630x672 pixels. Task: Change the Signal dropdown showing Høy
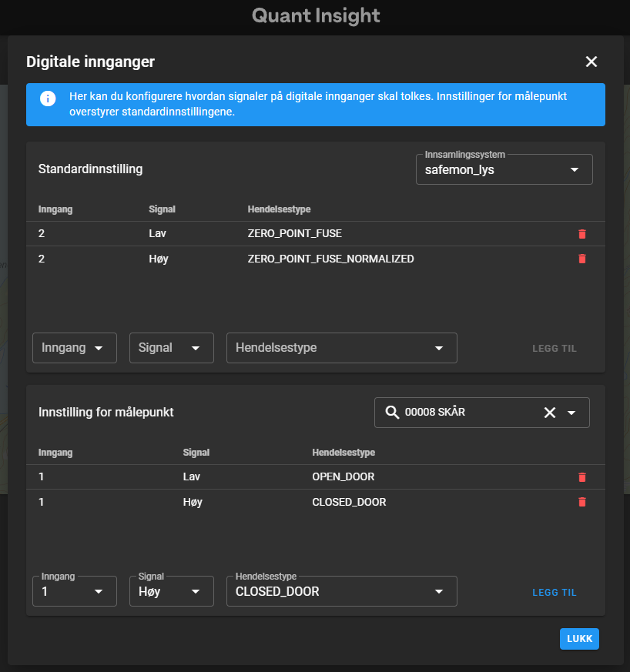click(171, 591)
